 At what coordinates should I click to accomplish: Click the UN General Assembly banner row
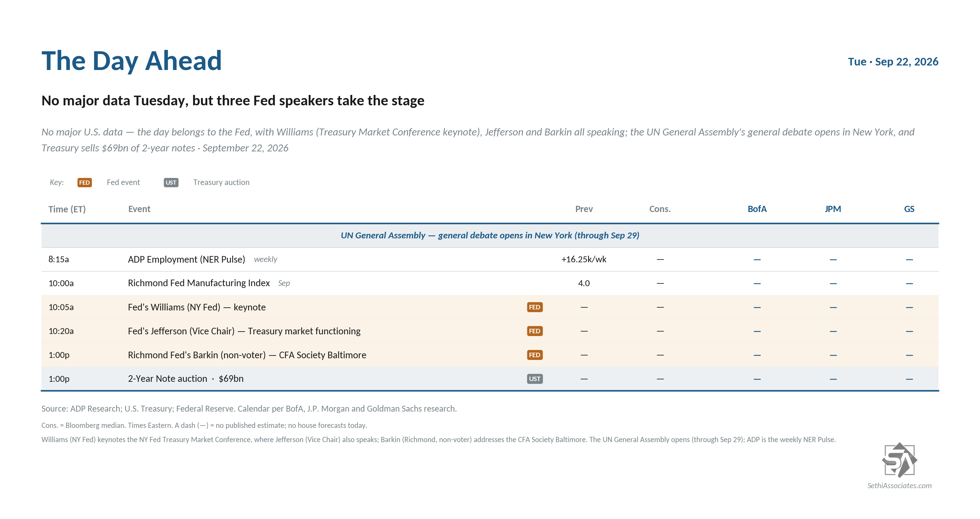click(x=490, y=235)
